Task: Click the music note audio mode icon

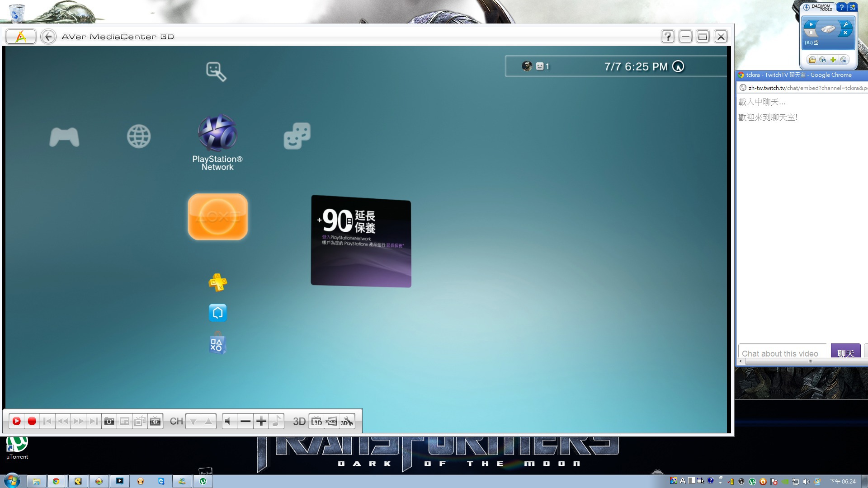Action: [277, 421]
